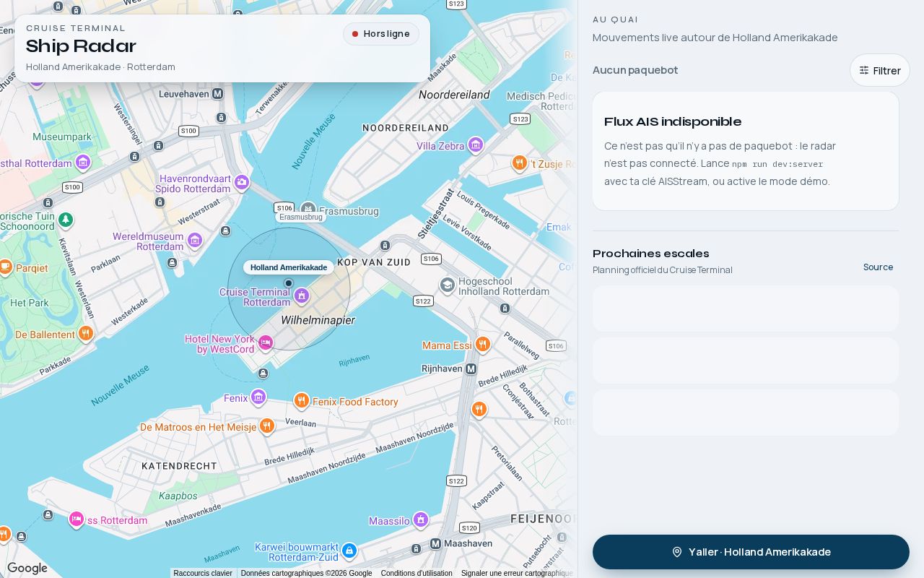Click the Noordereiland map label in italics
Viewport: 924px width, 578px height.
[454, 95]
